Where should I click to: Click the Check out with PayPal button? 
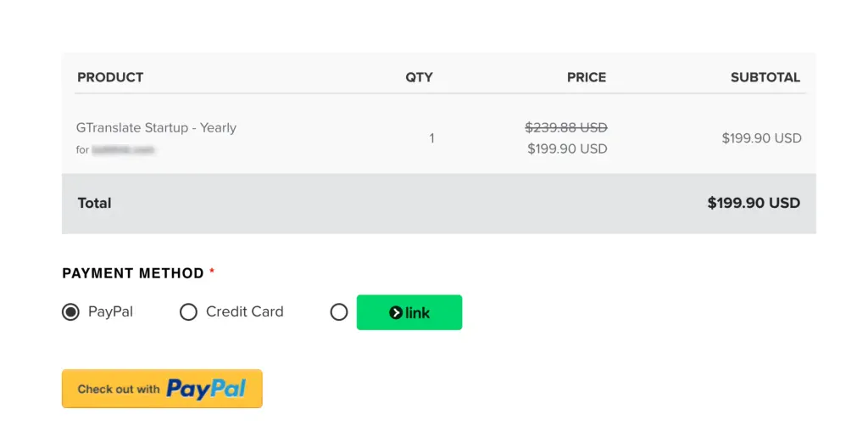(x=162, y=389)
